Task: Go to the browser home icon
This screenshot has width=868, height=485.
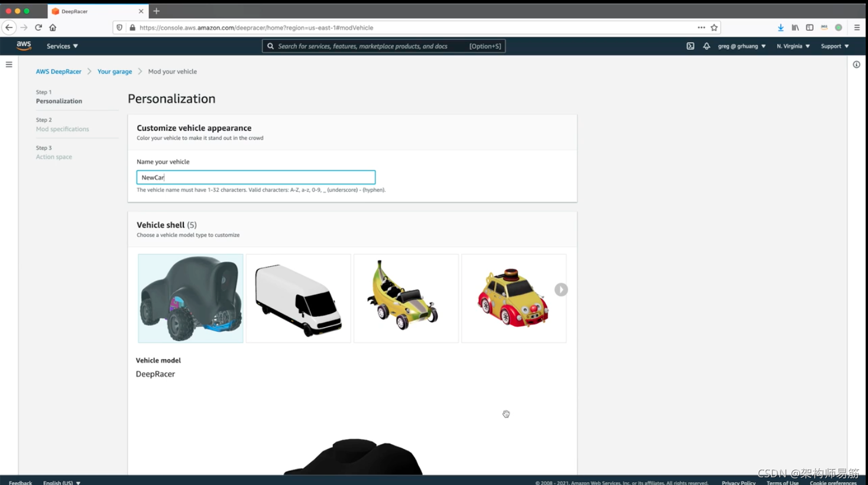Action: (x=53, y=27)
